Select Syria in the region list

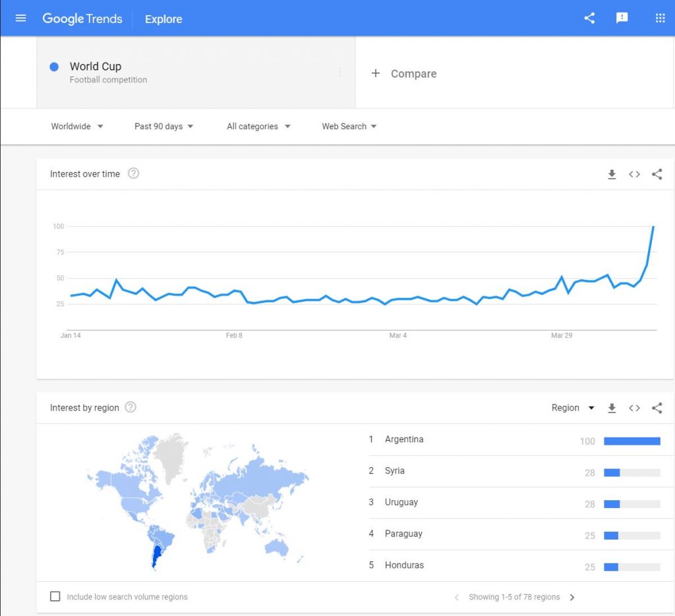[x=395, y=470]
